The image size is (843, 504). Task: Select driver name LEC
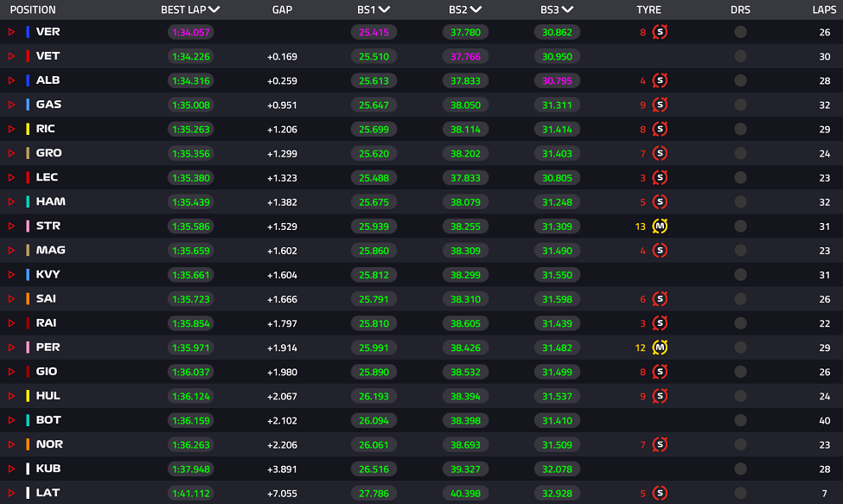(x=47, y=177)
